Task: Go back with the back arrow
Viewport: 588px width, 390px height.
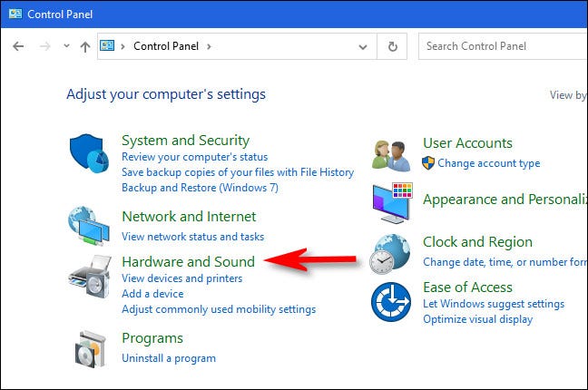Action: 18,46
